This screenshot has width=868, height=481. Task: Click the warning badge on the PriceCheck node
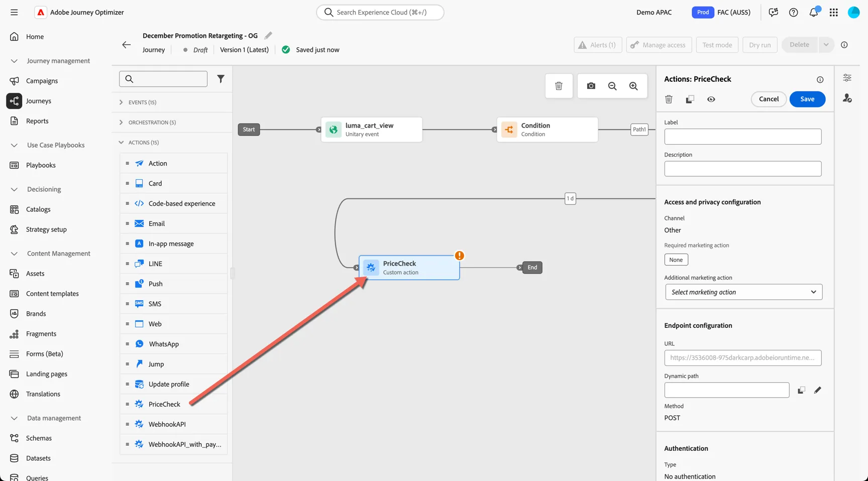tap(459, 256)
